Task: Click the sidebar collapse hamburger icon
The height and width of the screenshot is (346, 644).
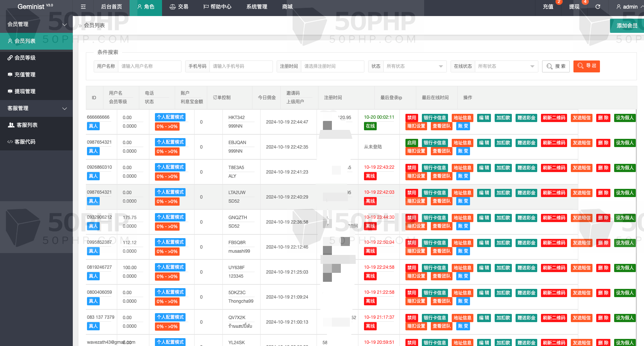Action: (83, 7)
